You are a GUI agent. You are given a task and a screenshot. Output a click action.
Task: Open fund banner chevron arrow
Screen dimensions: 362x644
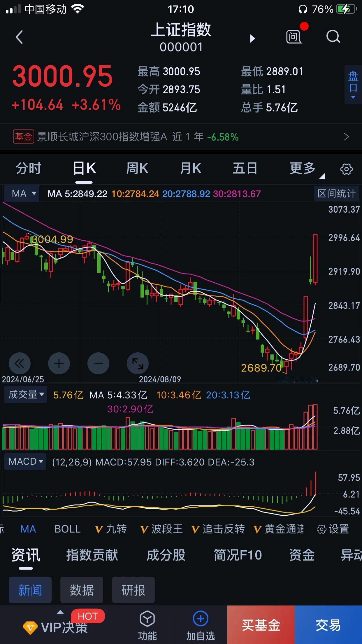tap(346, 136)
